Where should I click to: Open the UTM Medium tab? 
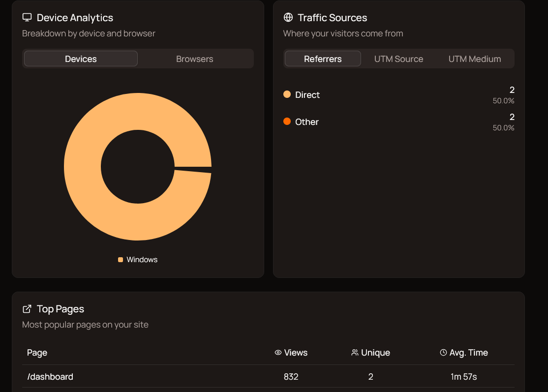(x=475, y=59)
